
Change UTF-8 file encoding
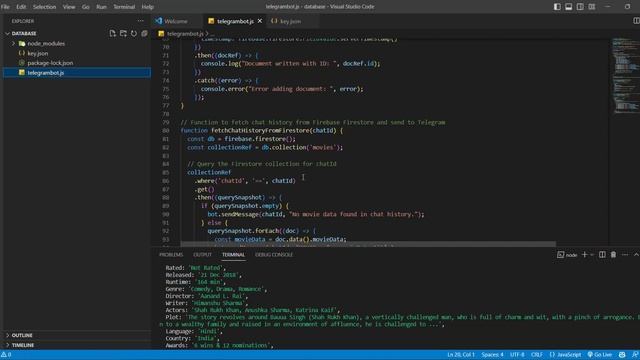[x=517, y=355]
